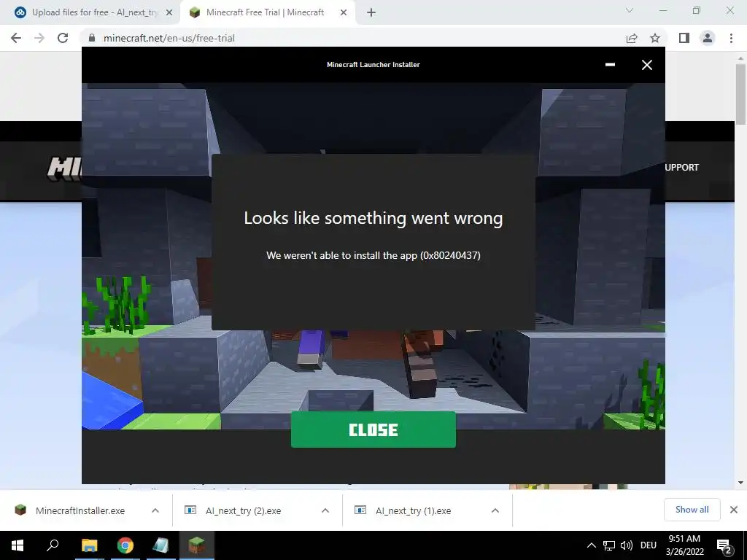The height and width of the screenshot is (560, 747).
Task: Minimize the Minecraft Launcher Installer window
Action: (610, 65)
